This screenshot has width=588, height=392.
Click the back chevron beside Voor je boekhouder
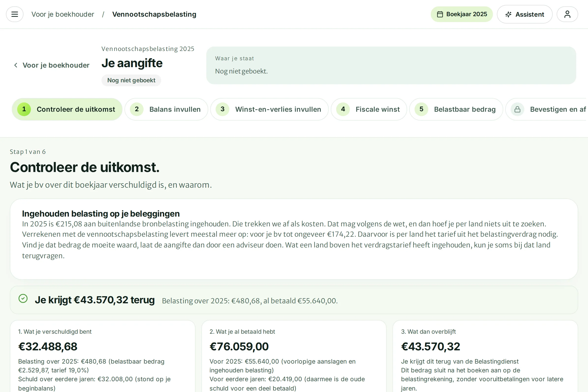[x=16, y=65]
